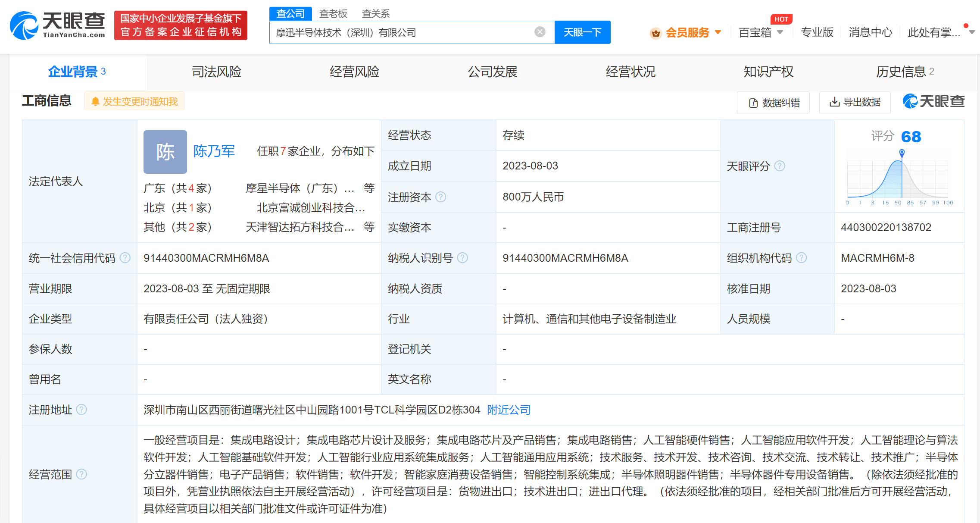The image size is (980, 523).
Task: Click question mark next to 注册地址
Action: pos(82,410)
